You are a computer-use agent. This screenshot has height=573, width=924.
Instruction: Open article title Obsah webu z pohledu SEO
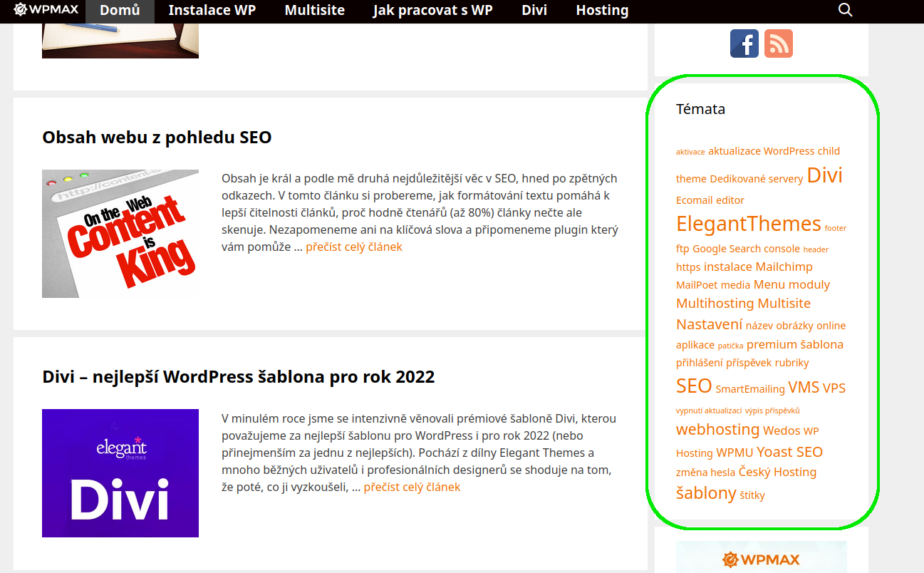157,137
